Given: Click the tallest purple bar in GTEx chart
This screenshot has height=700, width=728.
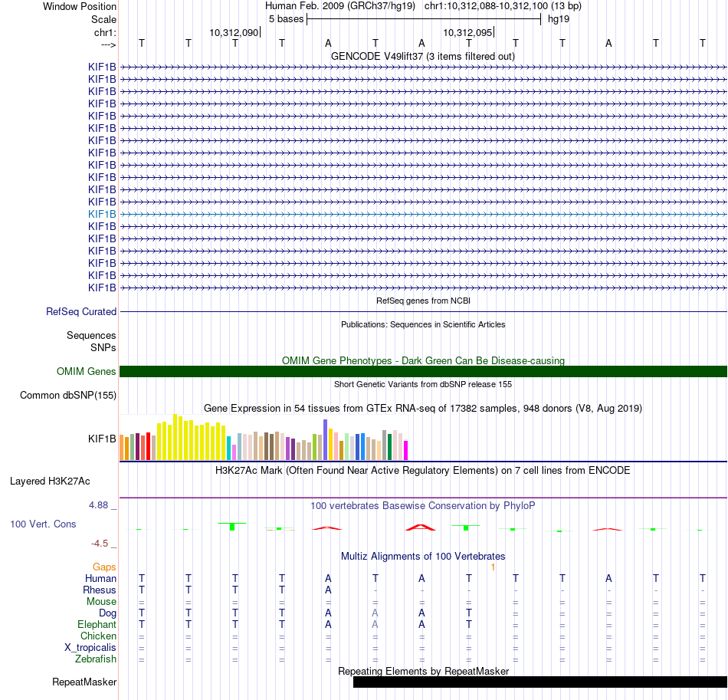Looking at the screenshot, I should [x=326, y=439].
